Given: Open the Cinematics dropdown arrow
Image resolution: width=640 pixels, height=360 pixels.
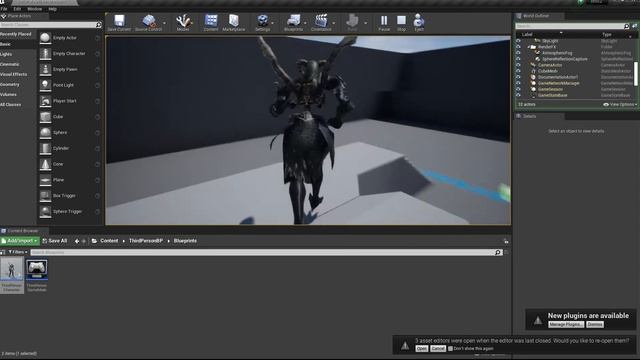Looking at the screenshot, I should 334,23.
